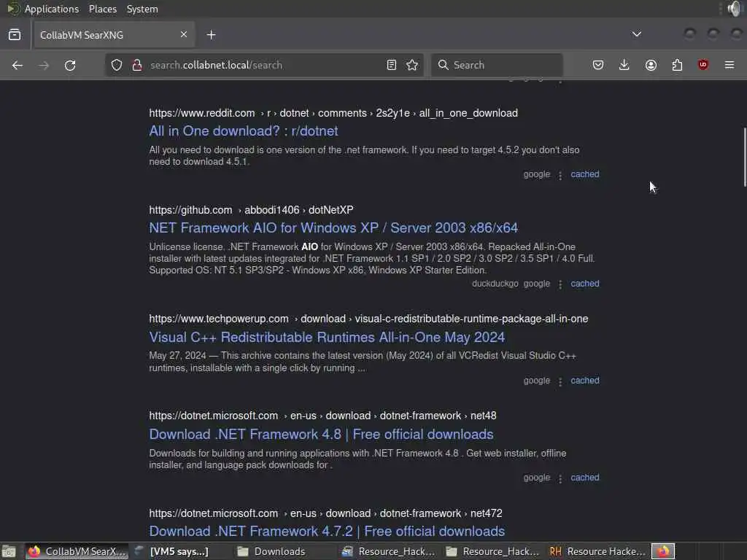Image resolution: width=747 pixels, height=560 pixels.
Task: Open a new tab with plus
Action: click(211, 35)
